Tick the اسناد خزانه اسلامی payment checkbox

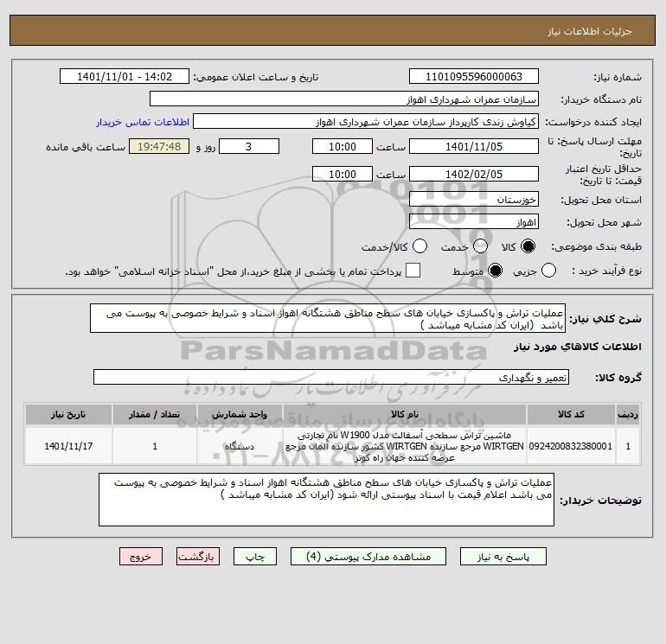click(x=413, y=271)
